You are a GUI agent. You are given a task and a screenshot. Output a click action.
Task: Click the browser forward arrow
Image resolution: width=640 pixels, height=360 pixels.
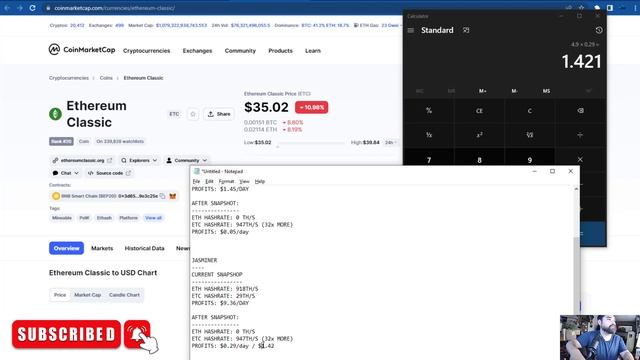tap(20, 8)
